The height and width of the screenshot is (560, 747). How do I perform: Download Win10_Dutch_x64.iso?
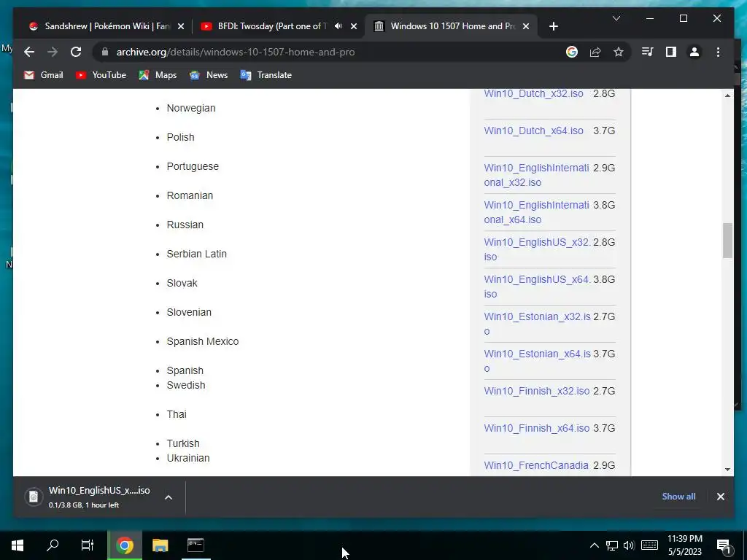[x=533, y=131]
